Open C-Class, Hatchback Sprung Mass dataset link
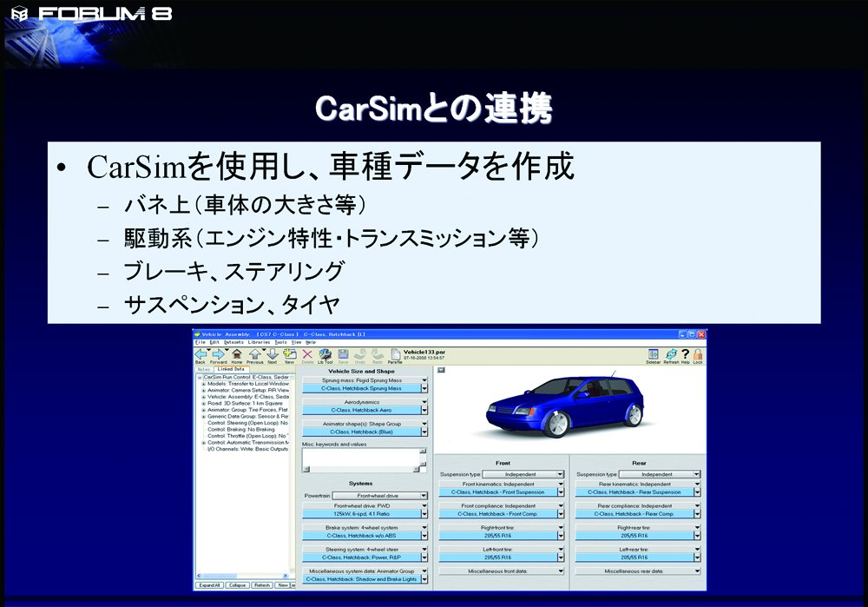The image size is (868, 607). 361,389
